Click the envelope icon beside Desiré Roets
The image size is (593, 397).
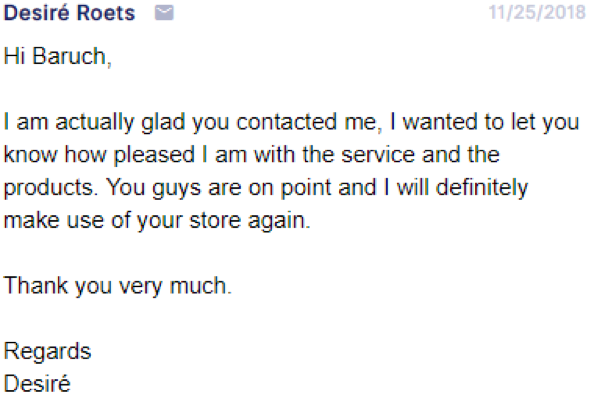point(164,13)
